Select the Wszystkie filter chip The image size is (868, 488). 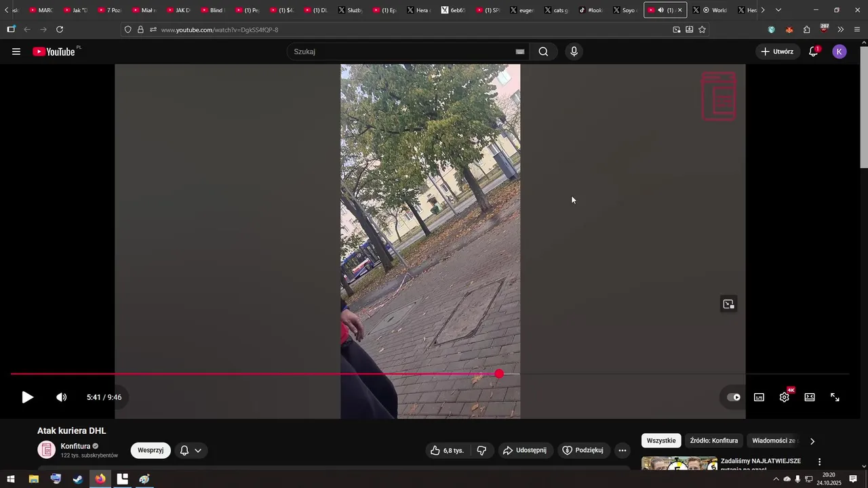(x=661, y=441)
